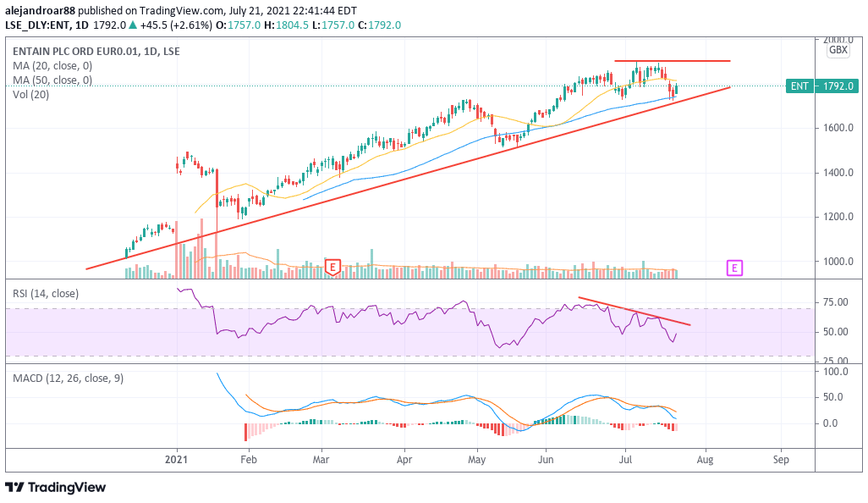Click the Jul label on the time axis
Image resolution: width=868 pixels, height=503 pixels.
(625, 459)
